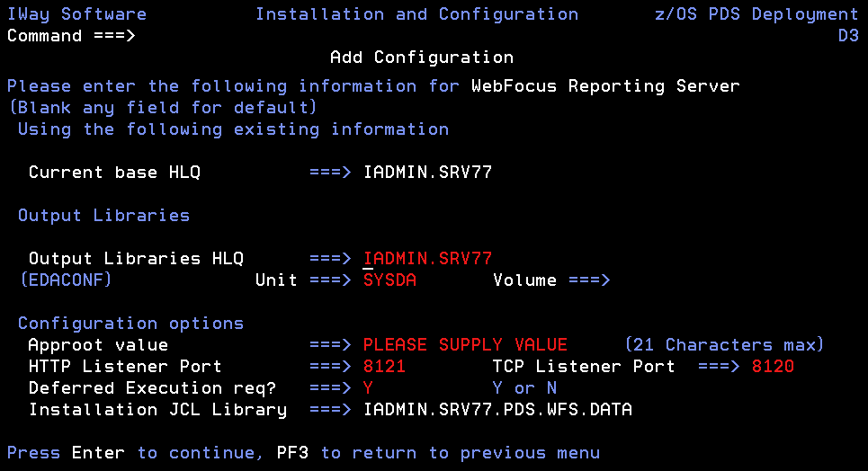Click the TCP Listener Port label
868x471 pixels.
584,367
